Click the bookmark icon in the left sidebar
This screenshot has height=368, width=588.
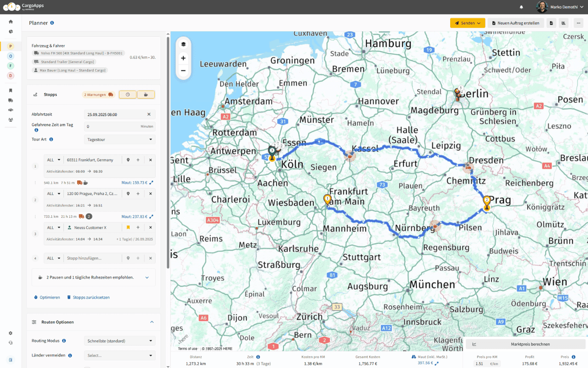tap(10, 91)
